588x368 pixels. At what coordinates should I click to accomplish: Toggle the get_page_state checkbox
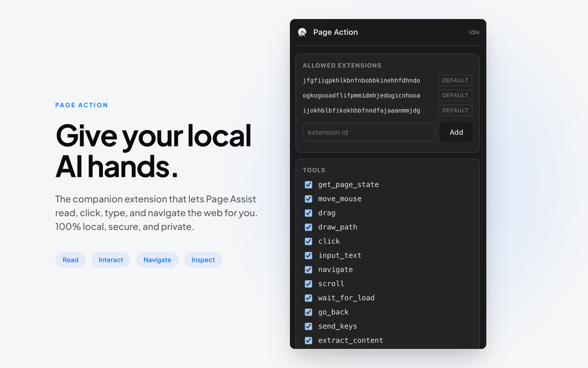pyautogui.click(x=309, y=184)
